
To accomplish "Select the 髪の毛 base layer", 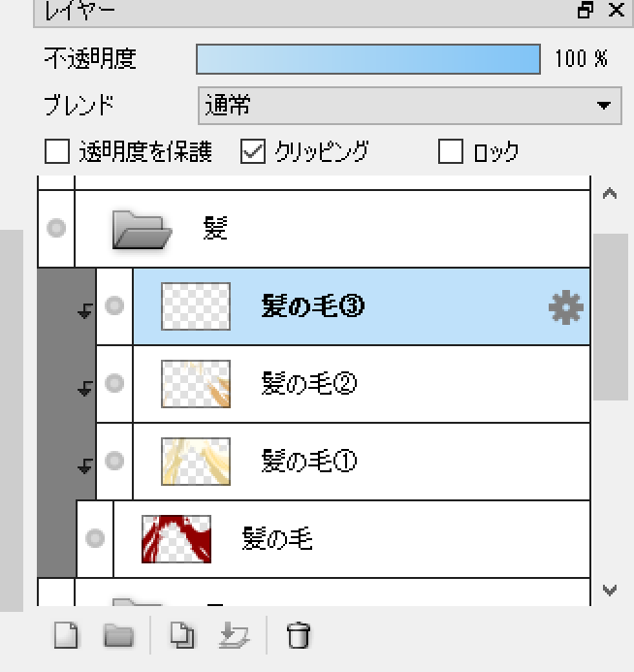I will (x=388, y=538).
